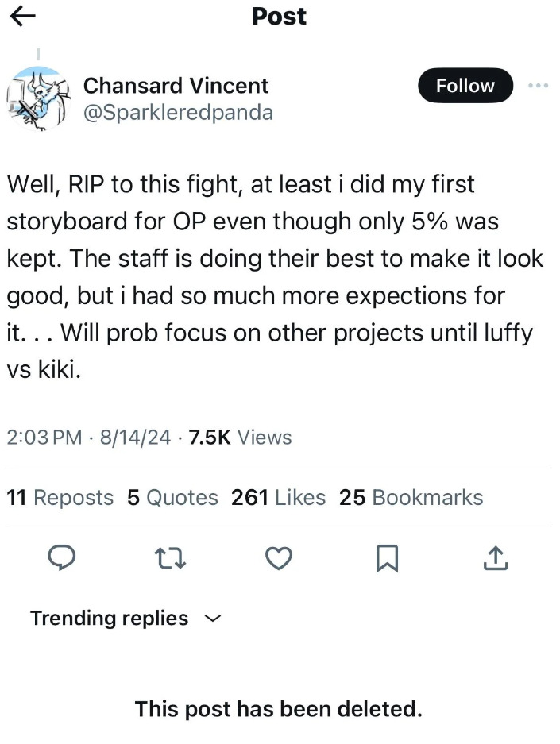Open the three-dot more options menu
Image resolution: width=560 pixels, height=744 pixels.
(x=538, y=86)
